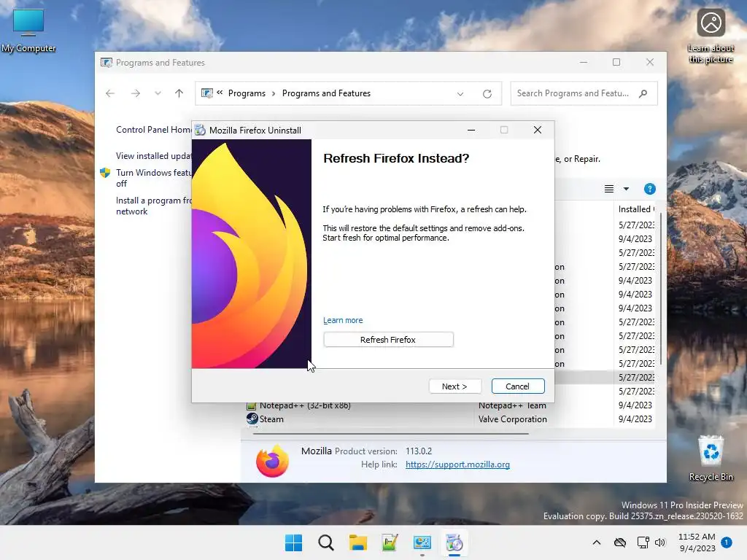Open the Learn more link

point(343,320)
